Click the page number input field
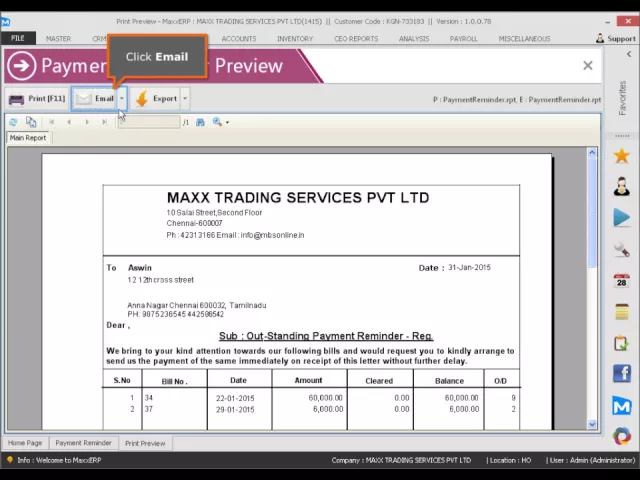640x480 pixels. pos(149,122)
